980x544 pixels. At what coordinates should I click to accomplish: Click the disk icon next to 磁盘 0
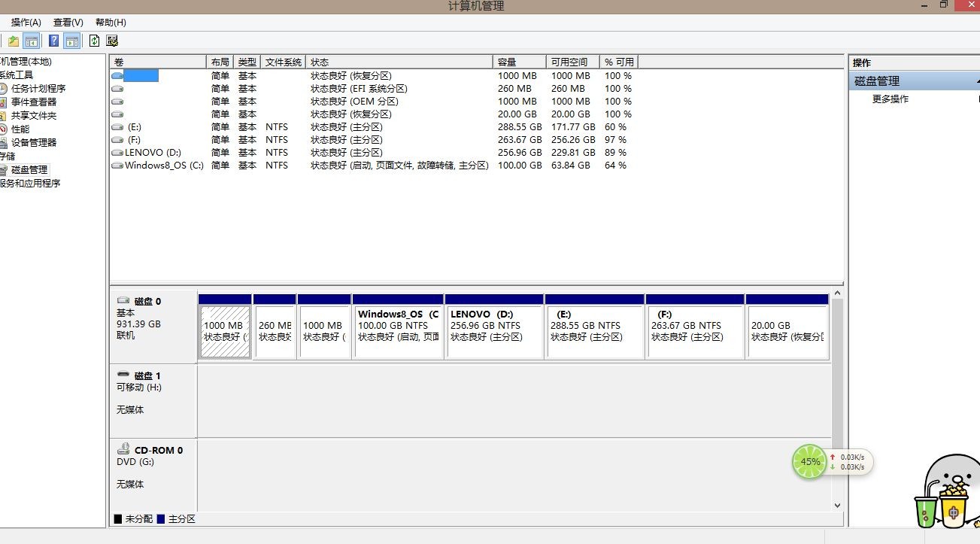click(x=123, y=300)
